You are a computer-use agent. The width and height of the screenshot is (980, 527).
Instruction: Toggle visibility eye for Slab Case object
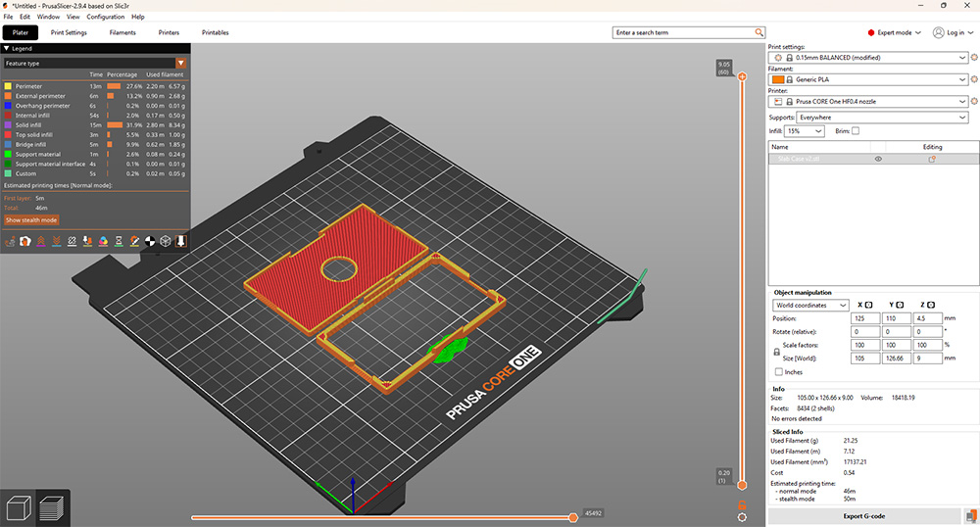click(878, 160)
